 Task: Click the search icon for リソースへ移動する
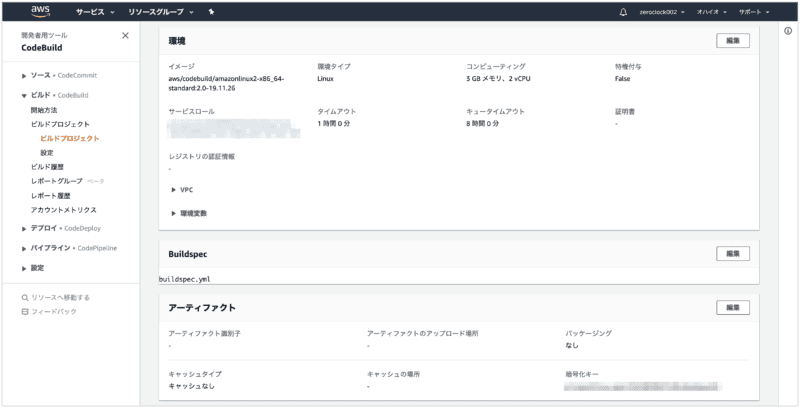tap(25, 297)
